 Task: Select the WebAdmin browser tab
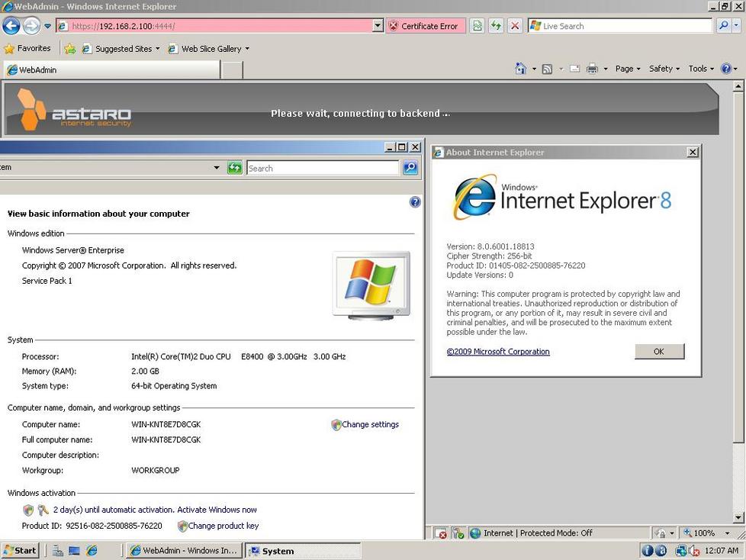[112, 70]
